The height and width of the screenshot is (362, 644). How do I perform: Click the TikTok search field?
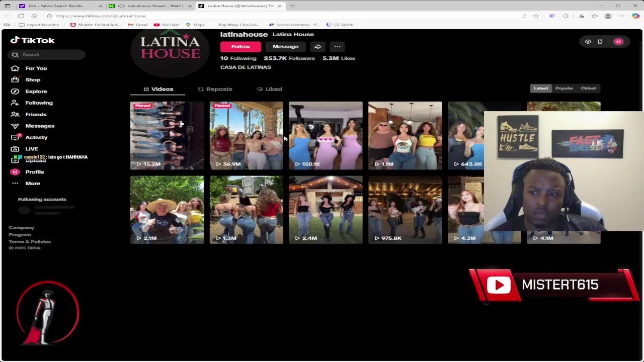47,55
